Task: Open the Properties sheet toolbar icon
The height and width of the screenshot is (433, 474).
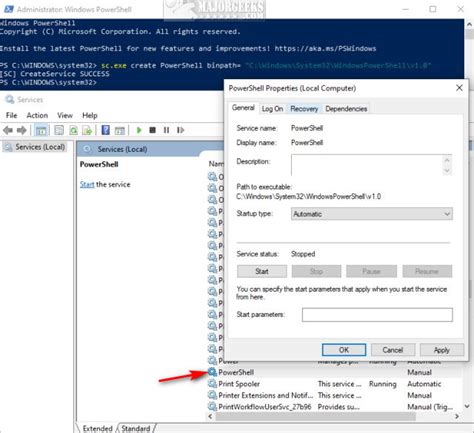Action: pos(59,130)
